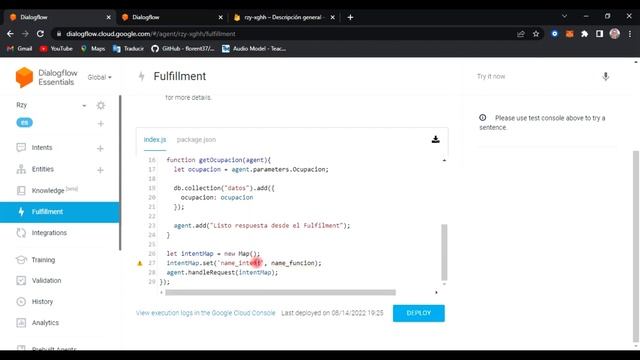Bookmark this page with the star icon
Image resolution: width=640 pixels, height=360 pixels.
[536, 34]
